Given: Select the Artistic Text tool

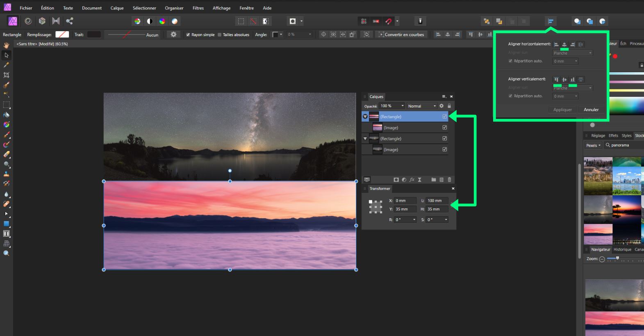Looking at the screenshot, I should coord(6,234).
